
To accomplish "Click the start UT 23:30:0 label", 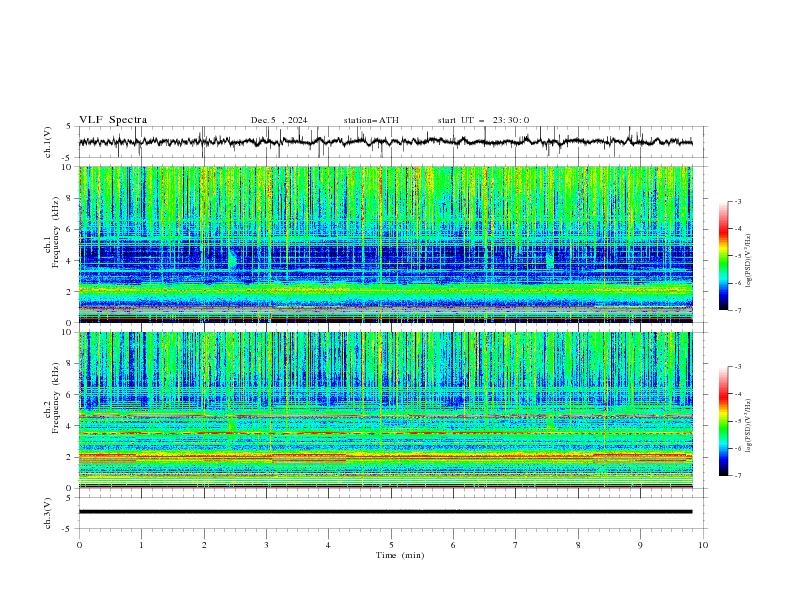I will (483, 120).
